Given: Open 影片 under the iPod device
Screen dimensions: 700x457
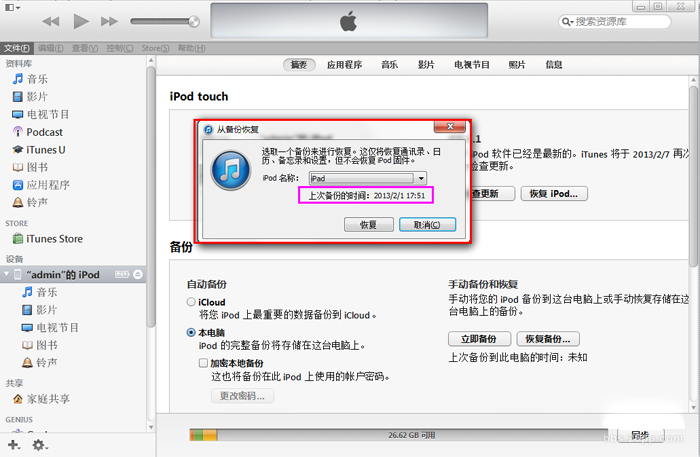Looking at the screenshot, I should tap(40, 310).
